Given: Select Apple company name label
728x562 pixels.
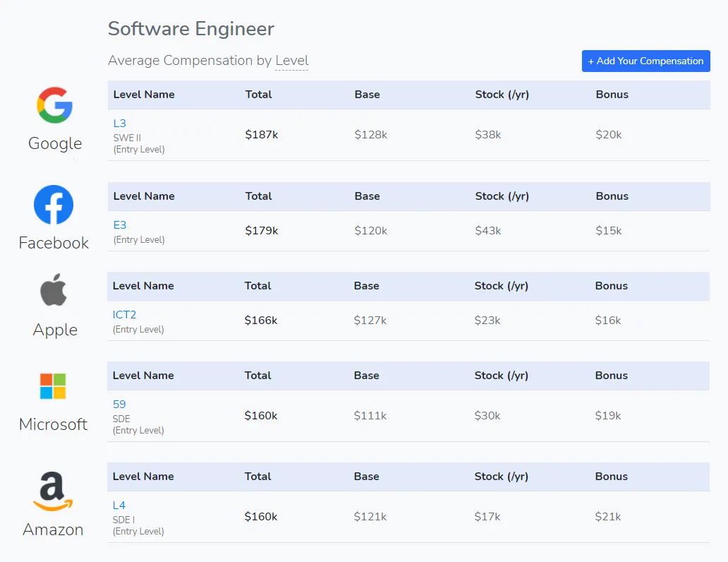Looking at the screenshot, I should 55,330.
